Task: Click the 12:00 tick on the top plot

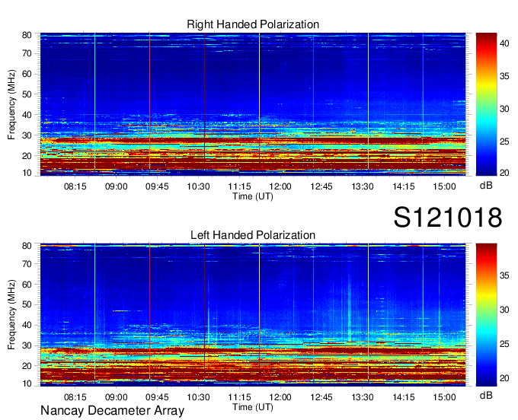Action: (x=280, y=186)
